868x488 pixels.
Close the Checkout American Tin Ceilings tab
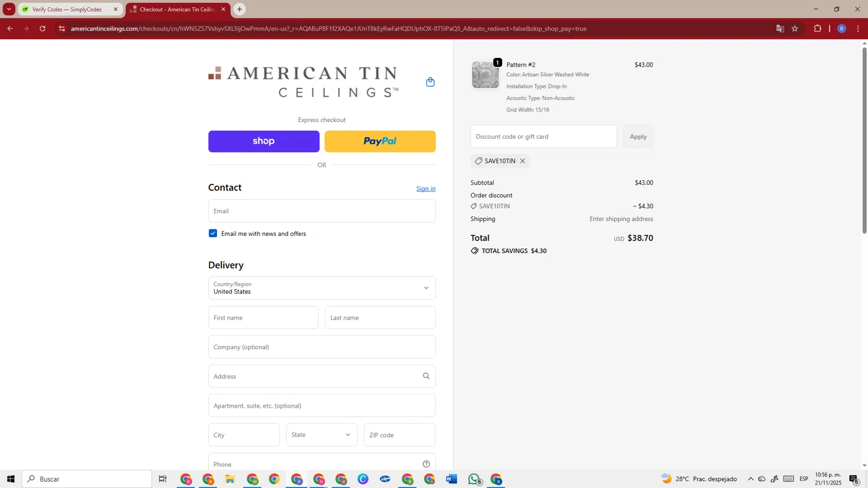pyautogui.click(x=223, y=9)
